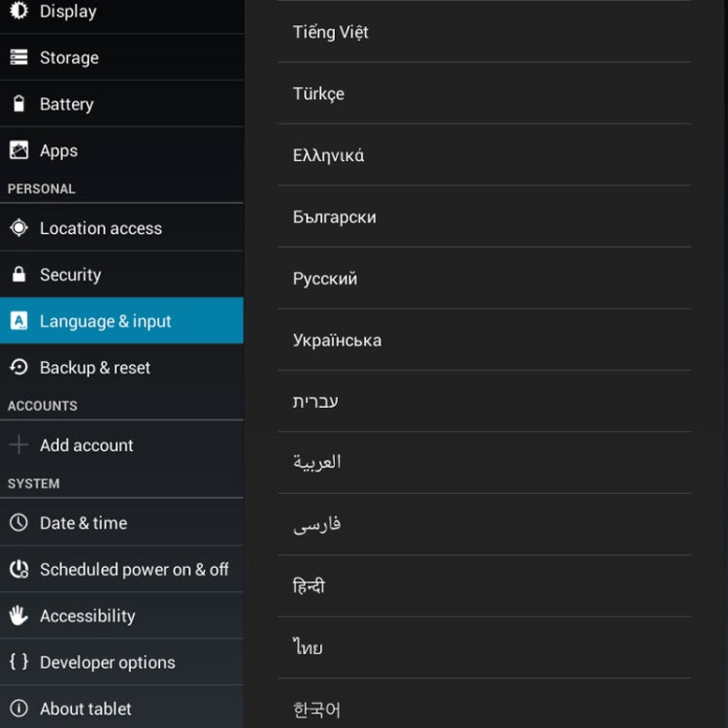Image resolution: width=728 pixels, height=728 pixels.
Task: Open the About tablet section
Action: (121, 708)
